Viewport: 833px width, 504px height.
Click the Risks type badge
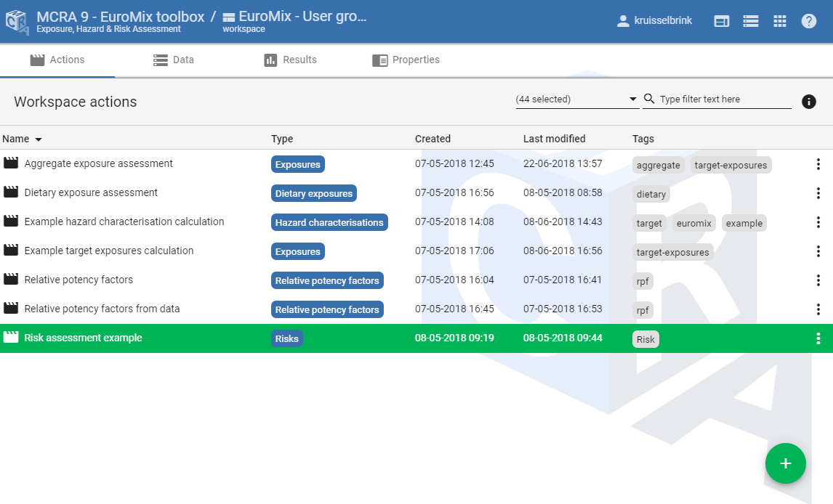pyautogui.click(x=286, y=338)
